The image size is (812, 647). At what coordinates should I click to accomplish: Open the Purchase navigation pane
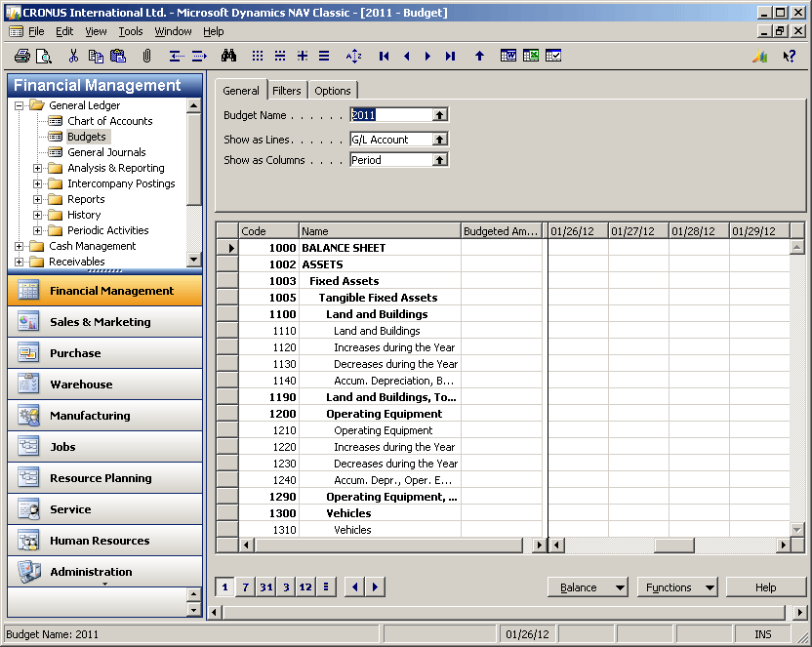(x=104, y=353)
